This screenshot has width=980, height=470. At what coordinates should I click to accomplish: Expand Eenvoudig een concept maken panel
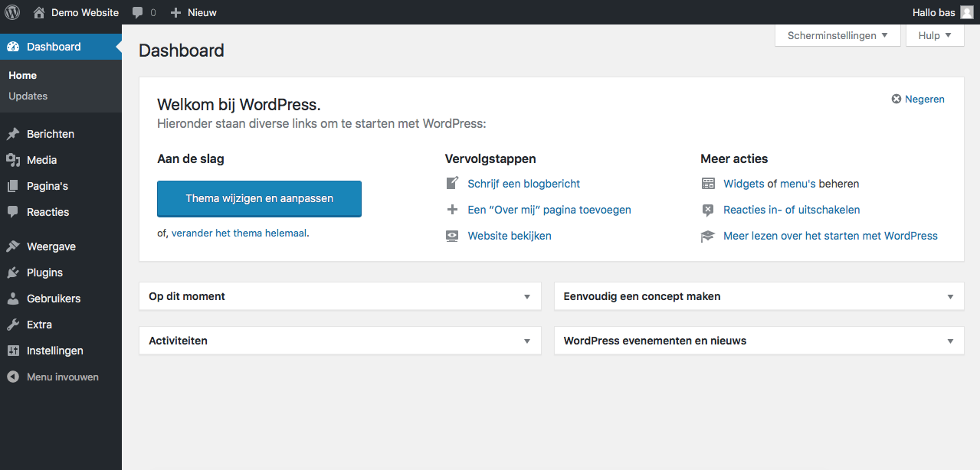pos(950,297)
